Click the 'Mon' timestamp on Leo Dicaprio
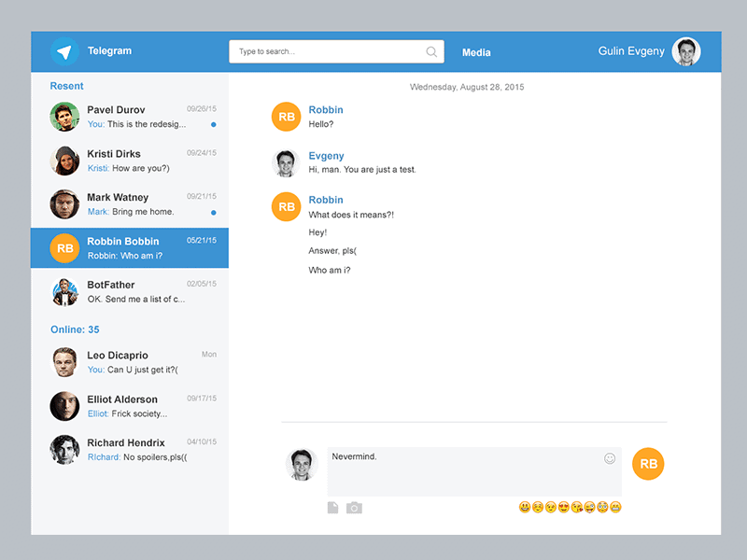The height and width of the screenshot is (560, 747). pyautogui.click(x=209, y=355)
